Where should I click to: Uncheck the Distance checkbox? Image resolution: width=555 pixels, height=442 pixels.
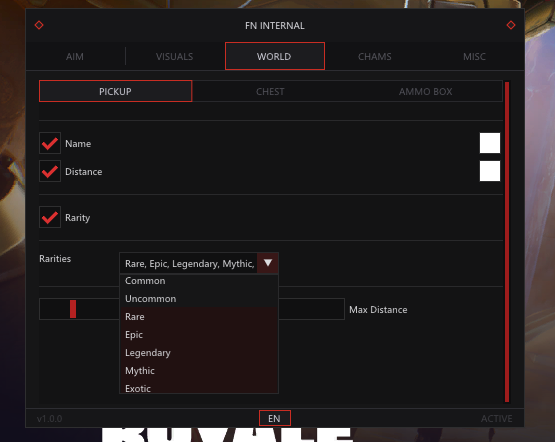coord(50,171)
